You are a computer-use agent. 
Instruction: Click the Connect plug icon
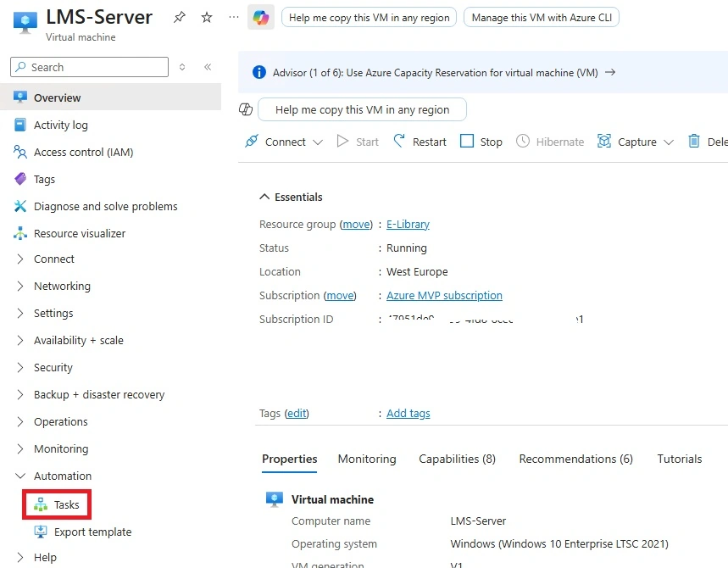pyautogui.click(x=252, y=141)
